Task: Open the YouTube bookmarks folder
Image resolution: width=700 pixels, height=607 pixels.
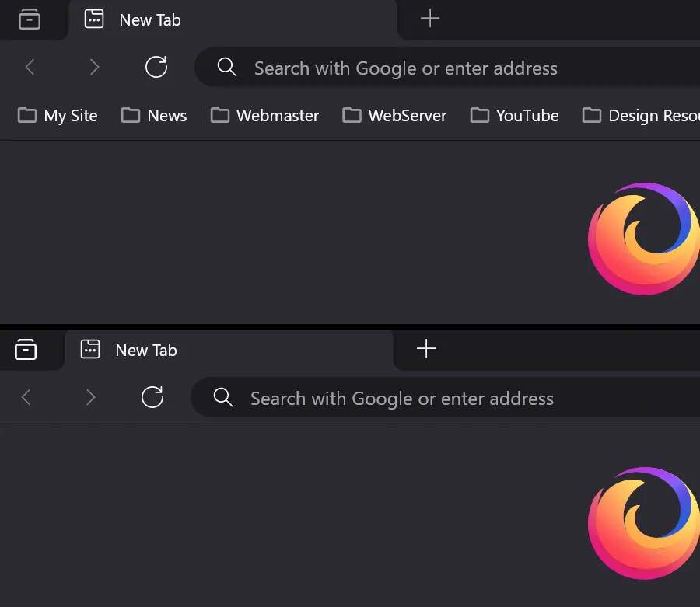Action: tap(514, 115)
